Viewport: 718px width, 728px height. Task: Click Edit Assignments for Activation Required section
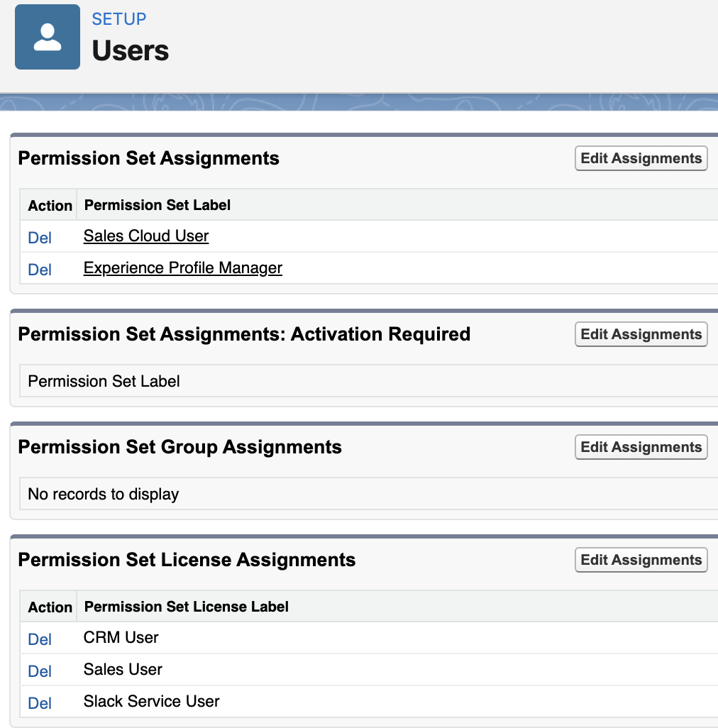pyautogui.click(x=641, y=334)
